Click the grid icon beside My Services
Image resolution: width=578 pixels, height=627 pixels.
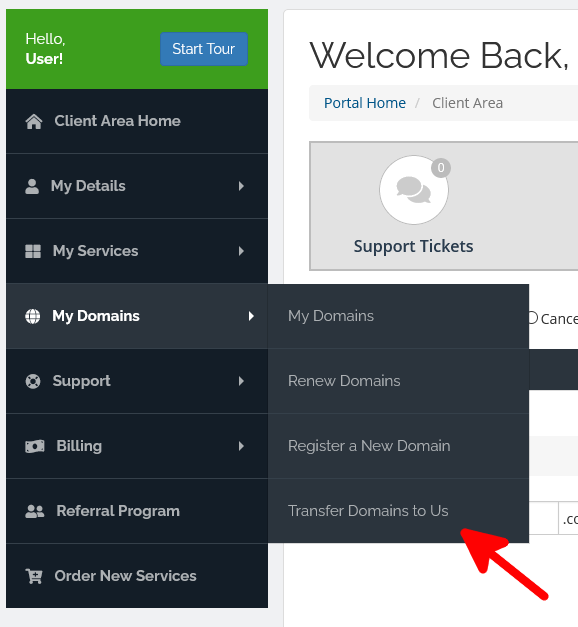click(33, 251)
